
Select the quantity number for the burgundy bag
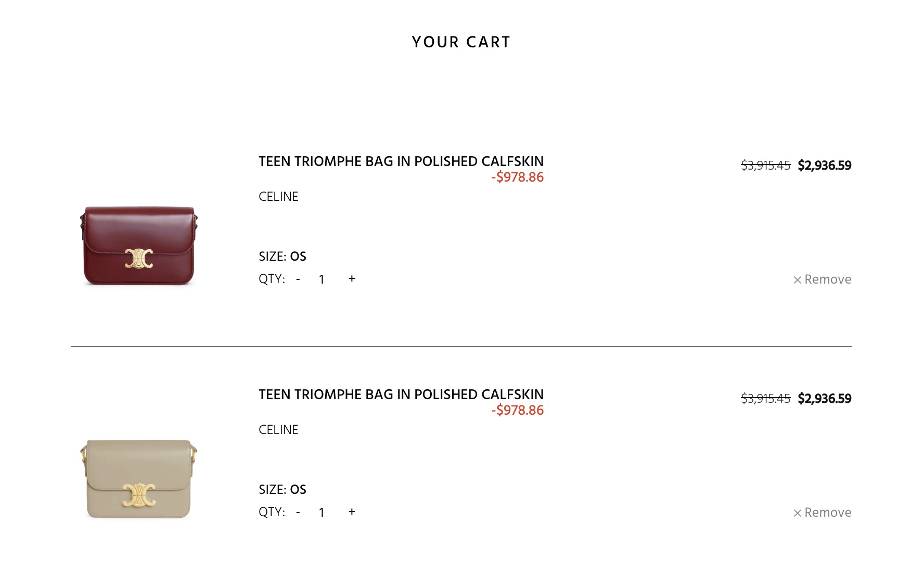pos(322,279)
